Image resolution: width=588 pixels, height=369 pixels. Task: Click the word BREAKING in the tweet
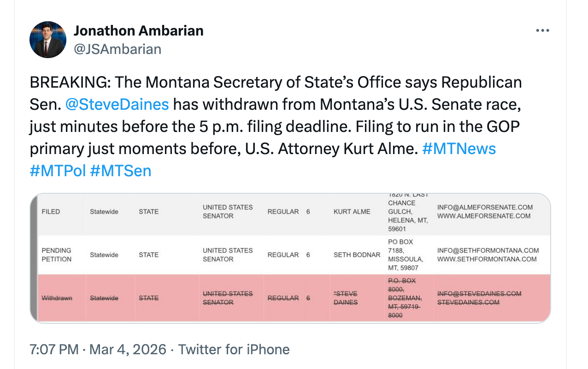pos(69,82)
